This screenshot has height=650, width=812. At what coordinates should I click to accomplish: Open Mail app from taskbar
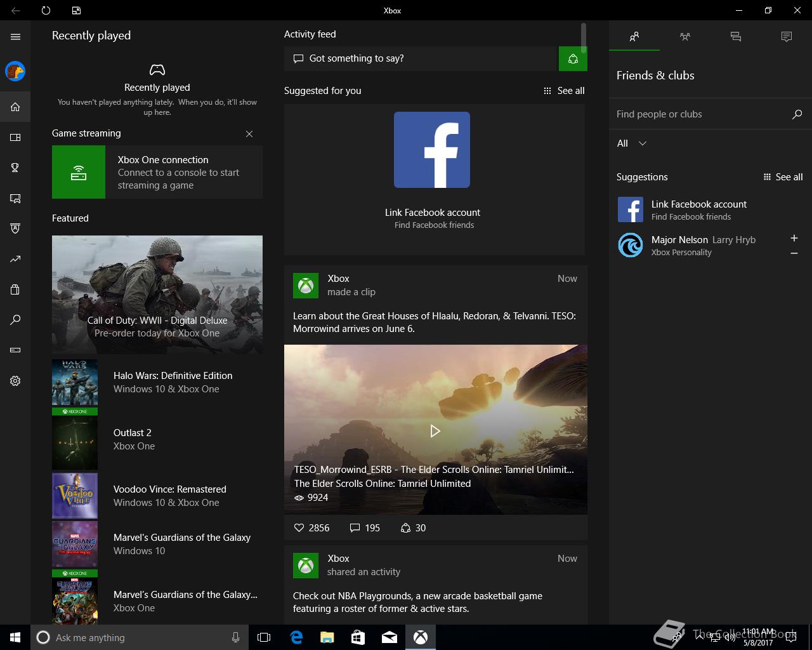pos(390,637)
